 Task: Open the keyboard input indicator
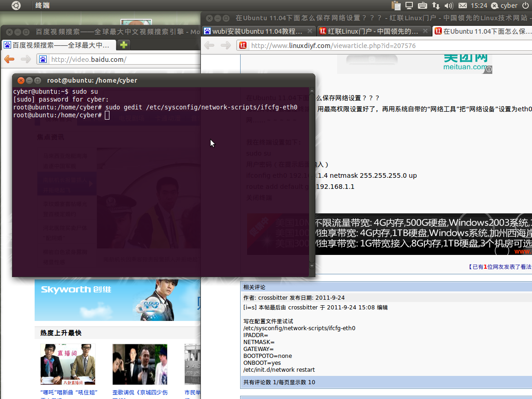(423, 6)
